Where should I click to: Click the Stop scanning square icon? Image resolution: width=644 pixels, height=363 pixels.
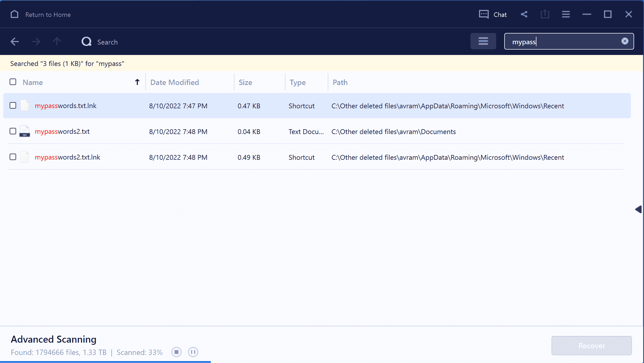[176, 352]
